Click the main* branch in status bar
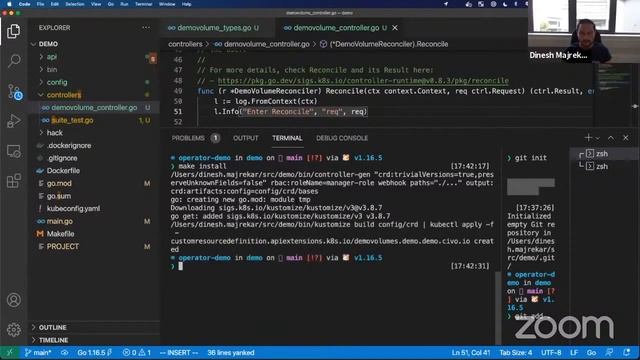 coord(38,353)
